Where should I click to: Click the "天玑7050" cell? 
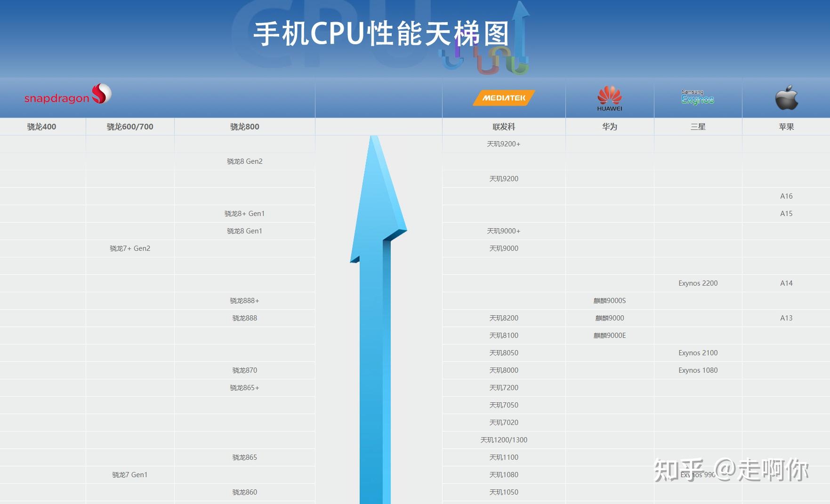pos(504,405)
